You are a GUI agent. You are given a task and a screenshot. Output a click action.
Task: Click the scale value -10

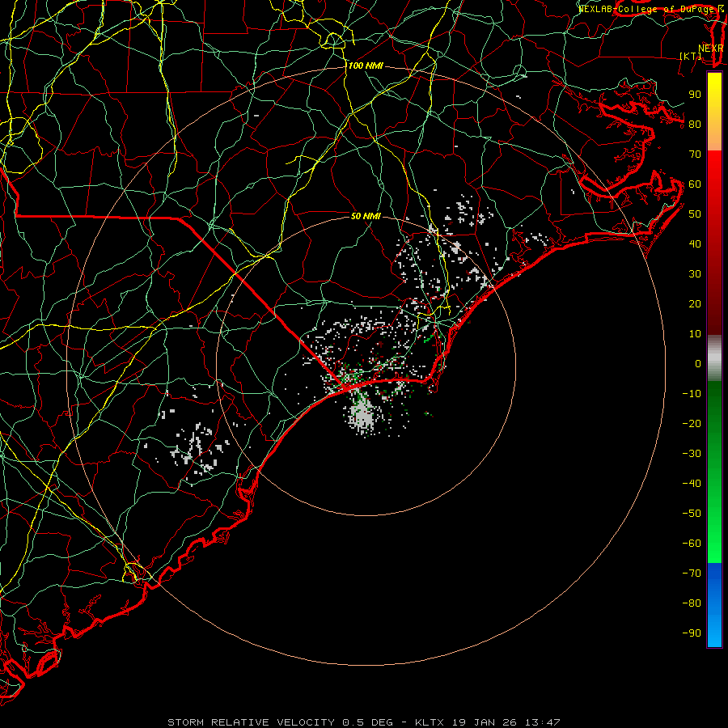[692, 394]
